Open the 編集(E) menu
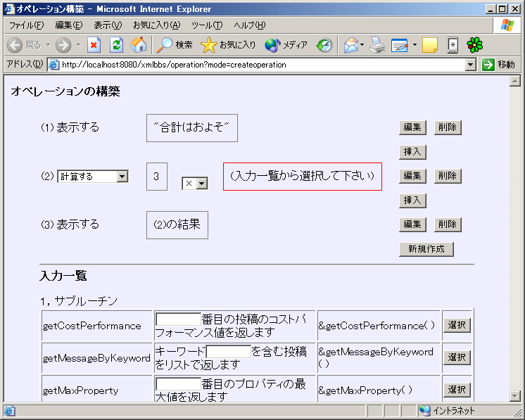Screen dimensions: 525x420 pyautogui.click(x=69, y=25)
